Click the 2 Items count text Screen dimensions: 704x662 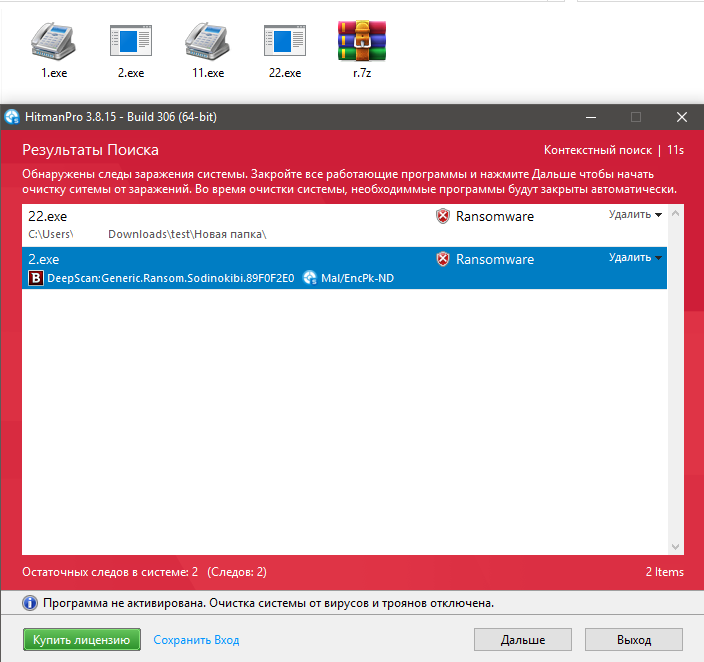pos(664,572)
